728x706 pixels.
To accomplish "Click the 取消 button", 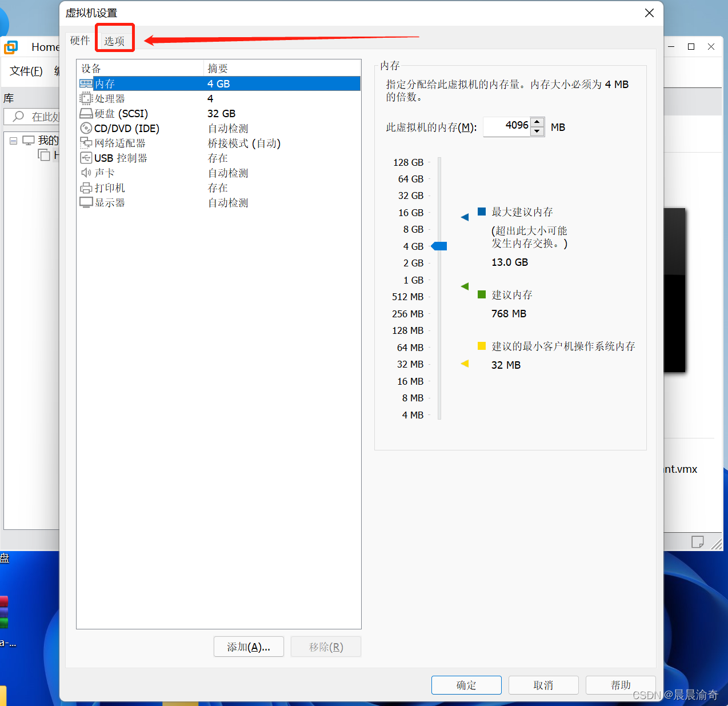I will (x=543, y=685).
